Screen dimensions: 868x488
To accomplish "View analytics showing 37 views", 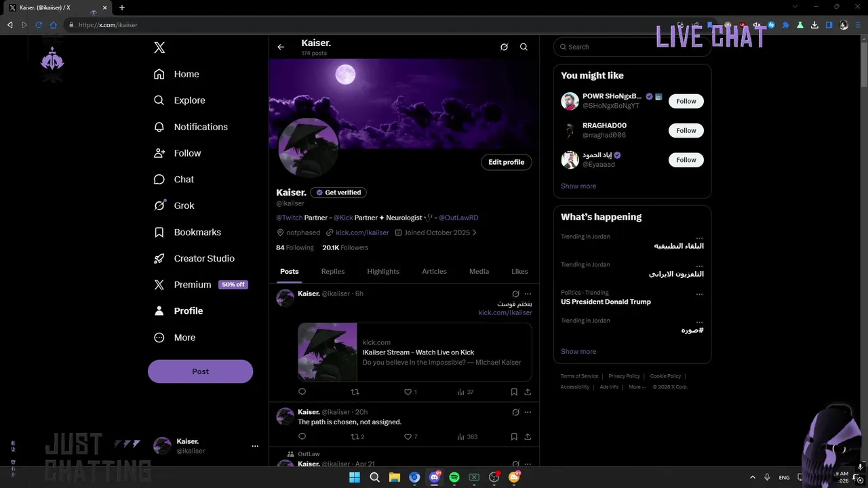I will click(x=465, y=392).
